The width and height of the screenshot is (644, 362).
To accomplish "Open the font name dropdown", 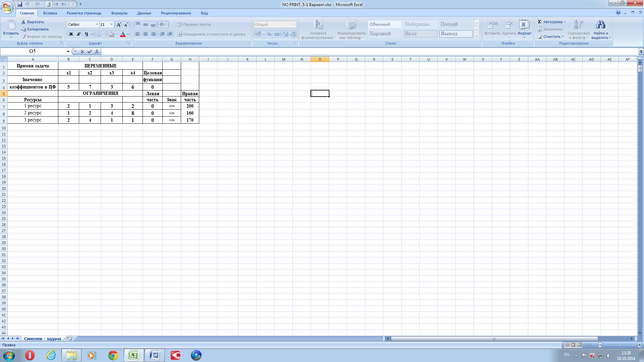I will click(97, 24).
